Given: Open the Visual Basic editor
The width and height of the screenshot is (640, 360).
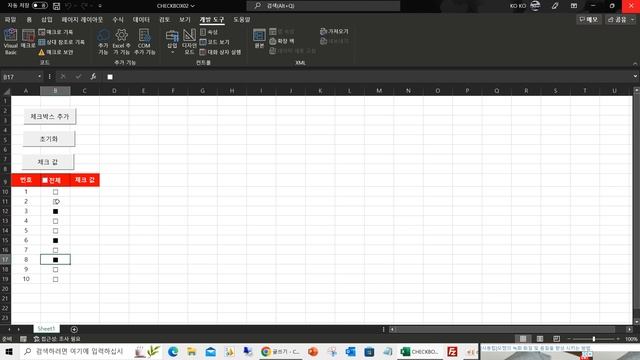Looking at the screenshot, I should 11,42.
